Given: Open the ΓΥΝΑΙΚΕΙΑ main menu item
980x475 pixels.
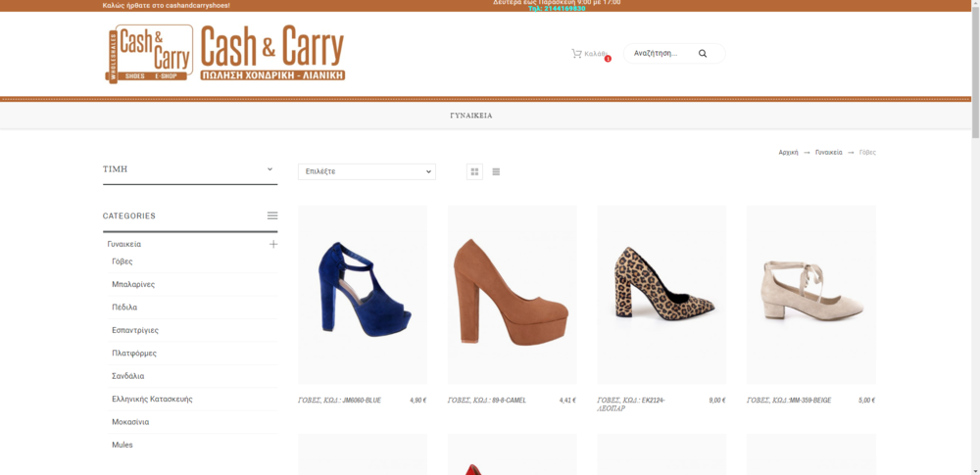Looking at the screenshot, I should [x=471, y=116].
